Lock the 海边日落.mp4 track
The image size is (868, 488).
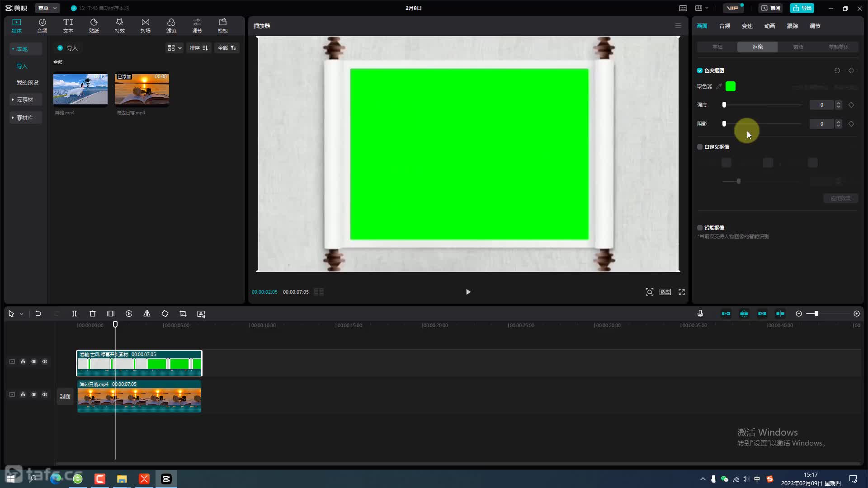tap(23, 394)
